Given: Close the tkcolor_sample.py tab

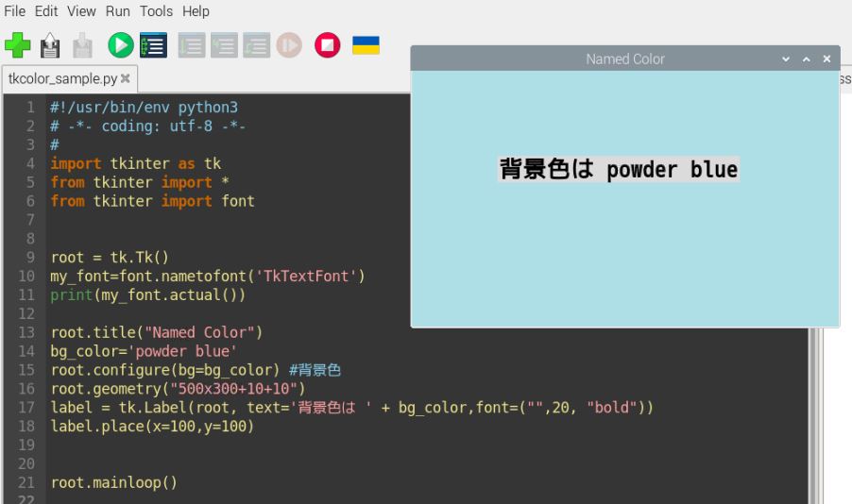Looking at the screenshot, I should (125, 78).
